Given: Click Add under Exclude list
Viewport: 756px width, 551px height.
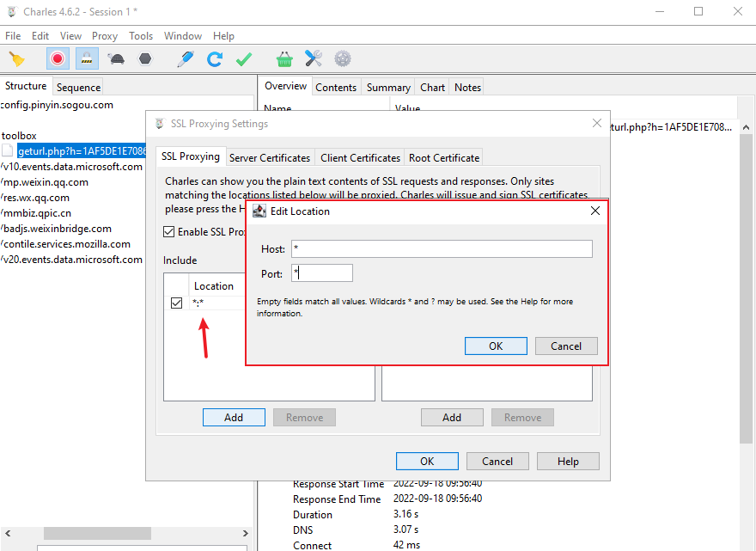Looking at the screenshot, I should pos(452,418).
